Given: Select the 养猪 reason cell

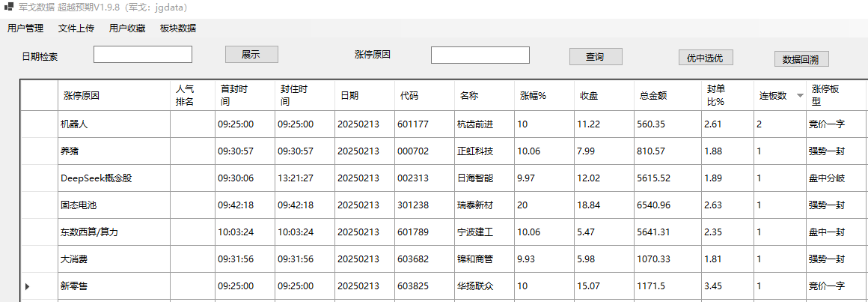Looking at the screenshot, I should [114, 151].
